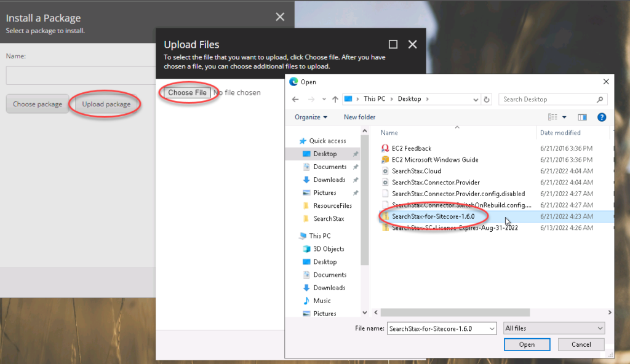The width and height of the screenshot is (630, 364).
Task: Refresh the Desktop folder listing
Action: [487, 99]
